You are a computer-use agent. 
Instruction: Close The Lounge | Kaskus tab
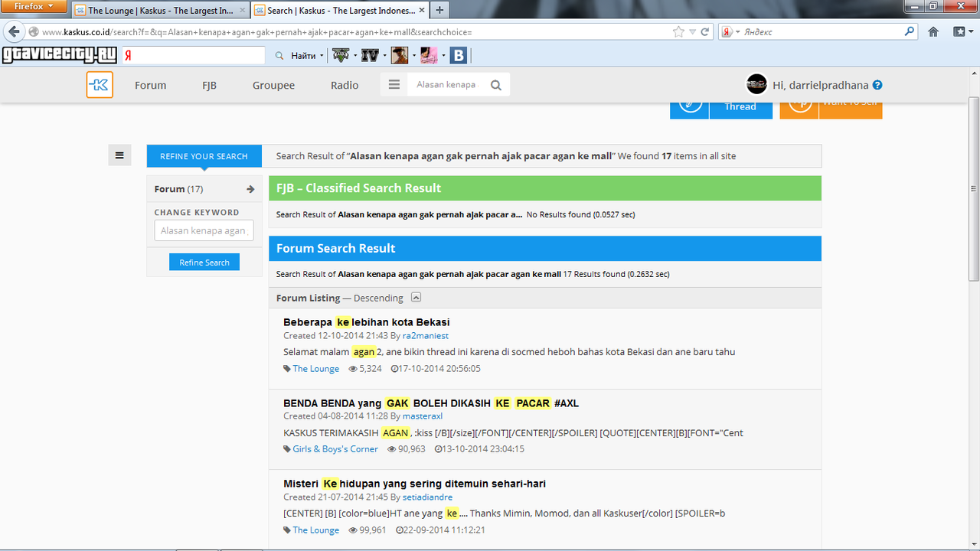pyautogui.click(x=242, y=10)
